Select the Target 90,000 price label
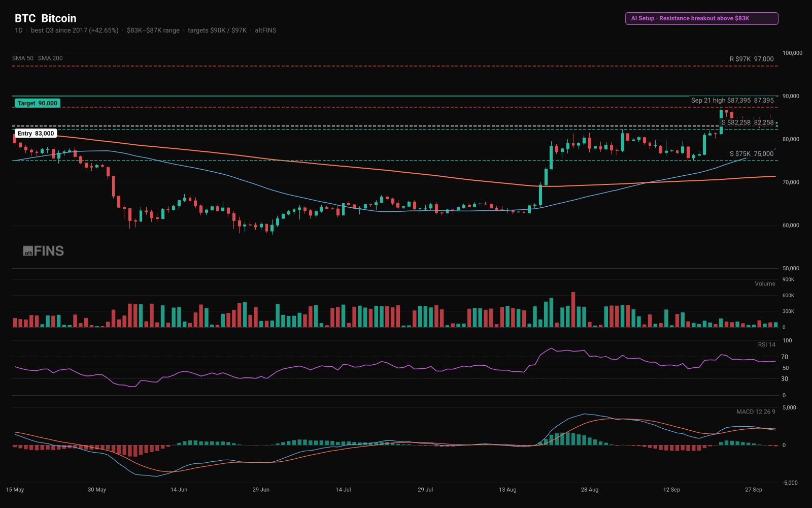Screen dimensions: 812x508 click(x=38, y=103)
